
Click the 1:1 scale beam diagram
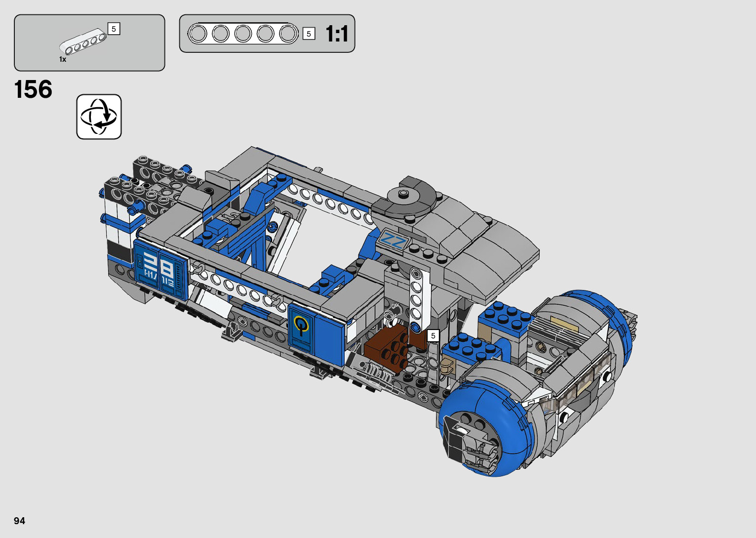pos(243,34)
